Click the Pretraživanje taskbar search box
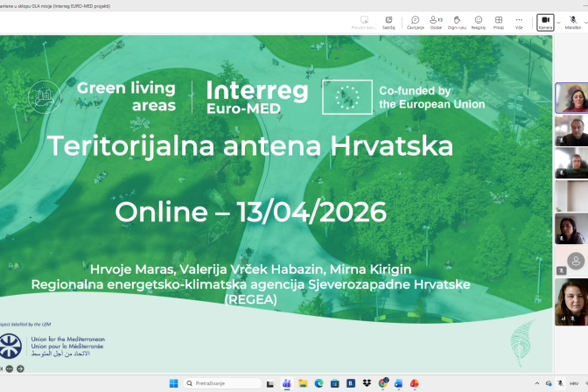Viewport: 588px width, 392px height. [222, 383]
